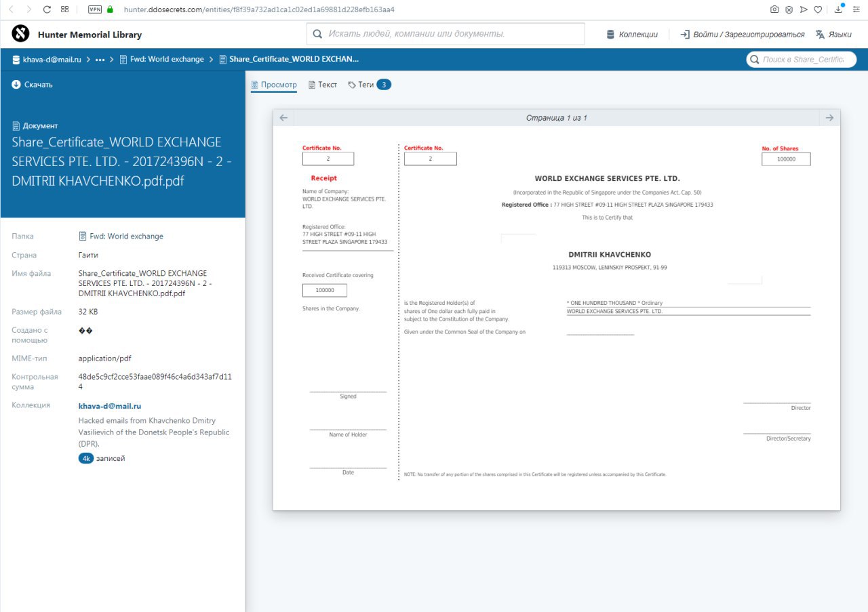Open Fwd: World exchange breadcrumb
Screen dimensions: 868x612
(x=161, y=60)
